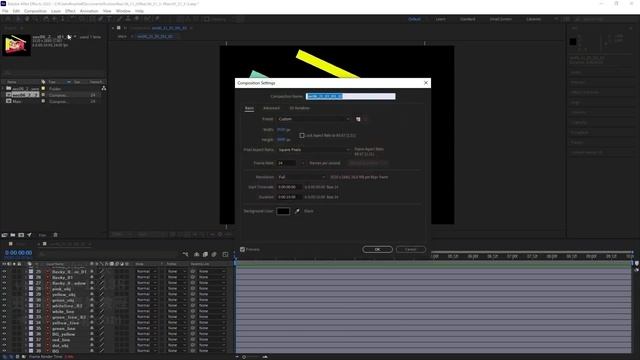The width and height of the screenshot is (640, 360).
Task: Close the Composition Settings dialog
Action: click(x=426, y=83)
